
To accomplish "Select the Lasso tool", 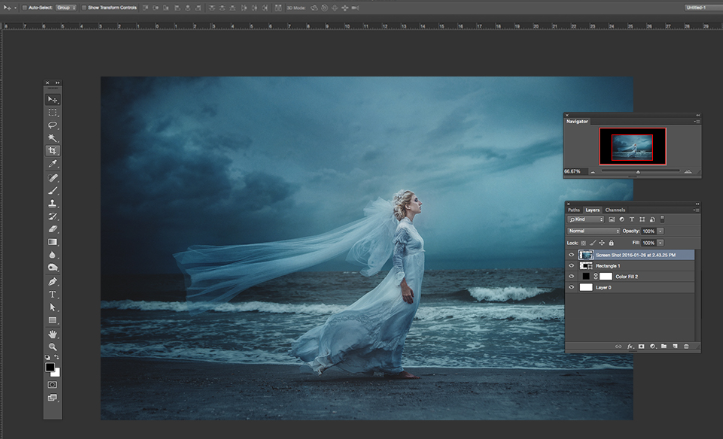I will (52, 125).
